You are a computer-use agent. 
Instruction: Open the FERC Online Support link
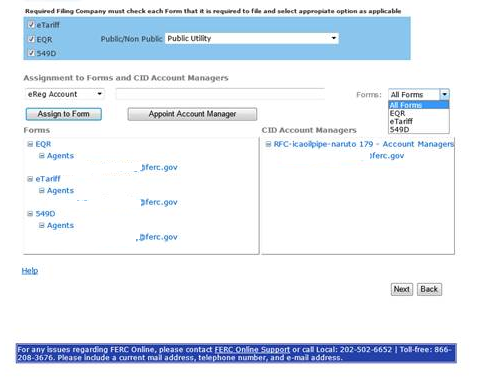[252, 350]
